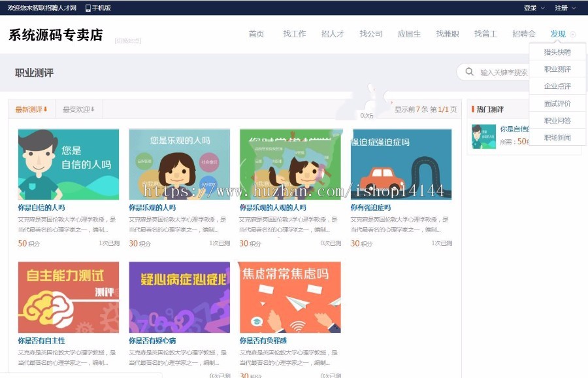Toggle the 发现 dropdown menu arrow
The height and width of the screenshot is (378, 588).
tap(572, 34)
